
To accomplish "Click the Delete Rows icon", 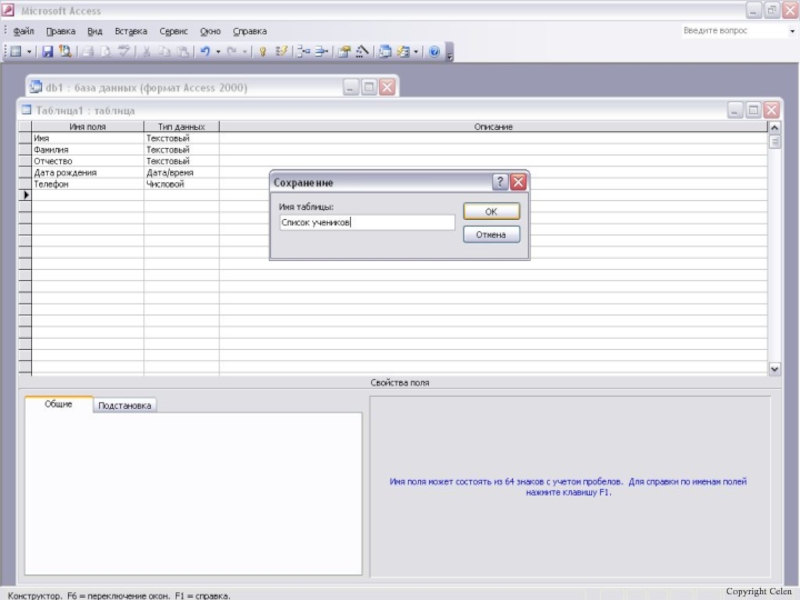I will [321, 51].
